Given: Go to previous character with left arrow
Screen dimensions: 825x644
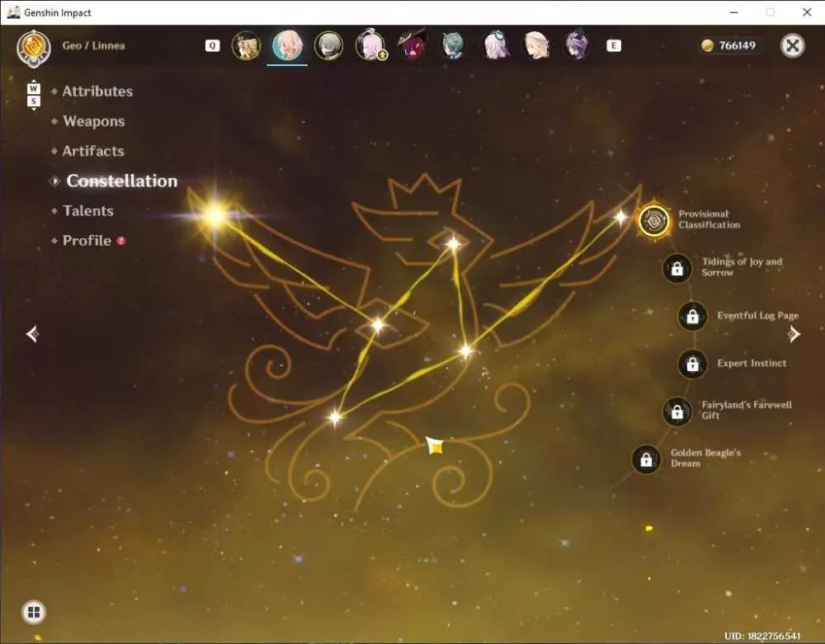Looking at the screenshot, I should [x=33, y=334].
